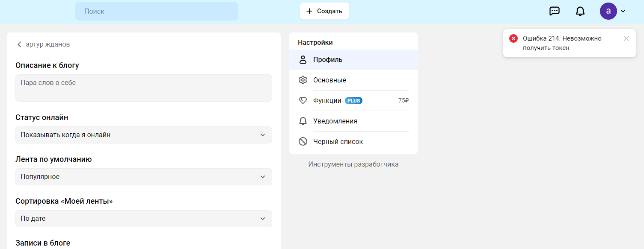The height and width of the screenshot is (249, 644).
Task: Click the gear icon next to Основные
Action: (x=303, y=80)
